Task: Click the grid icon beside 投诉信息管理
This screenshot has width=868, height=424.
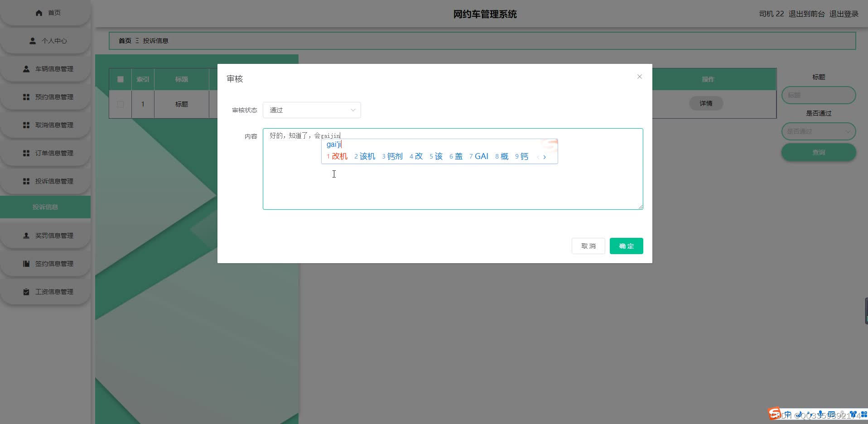Action: (x=26, y=181)
